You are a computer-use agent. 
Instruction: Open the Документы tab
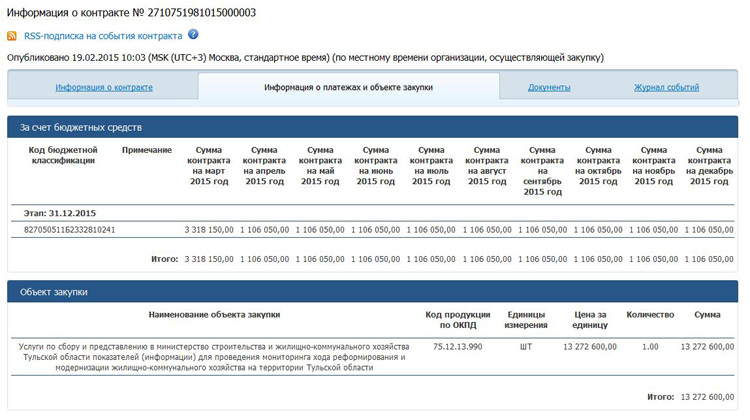(x=549, y=88)
